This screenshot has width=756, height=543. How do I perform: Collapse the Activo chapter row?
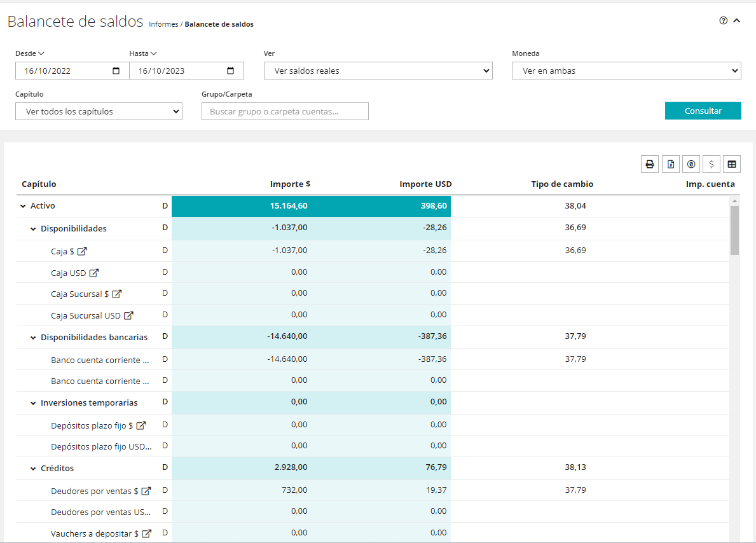coord(23,206)
